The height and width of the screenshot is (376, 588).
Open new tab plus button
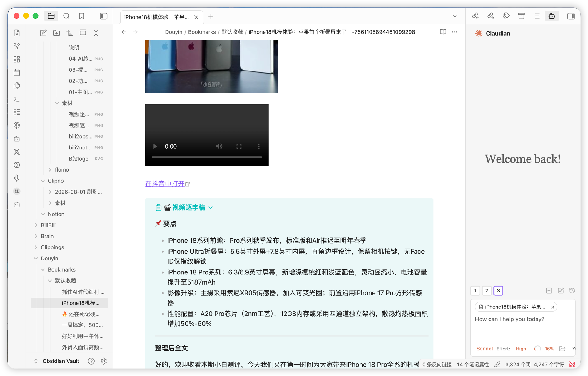[211, 16]
